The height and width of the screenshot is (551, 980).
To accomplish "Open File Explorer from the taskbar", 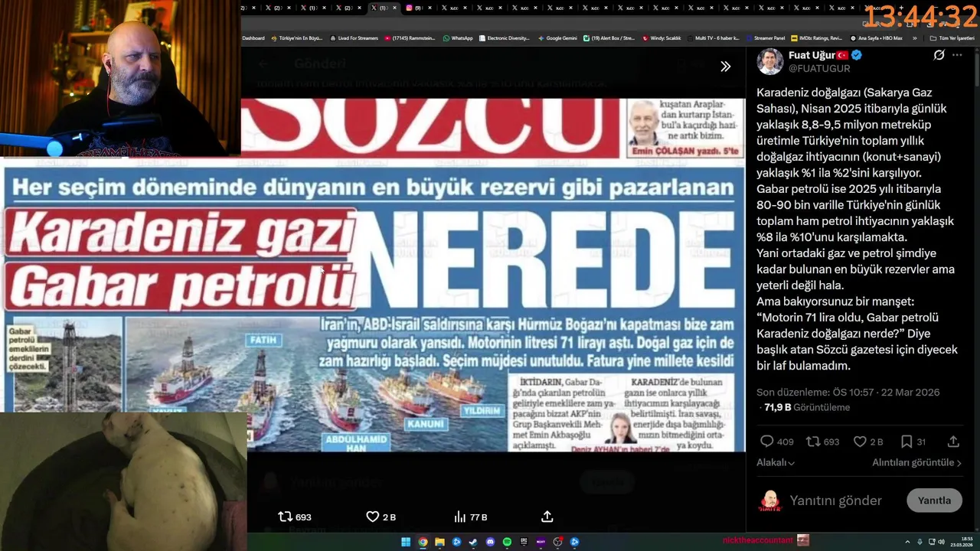I will coord(439,542).
